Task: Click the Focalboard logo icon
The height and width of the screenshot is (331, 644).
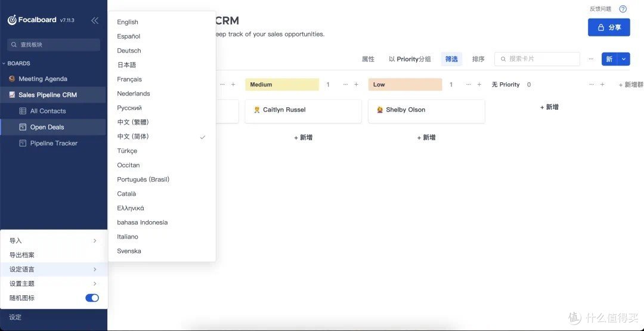Action: [x=12, y=20]
